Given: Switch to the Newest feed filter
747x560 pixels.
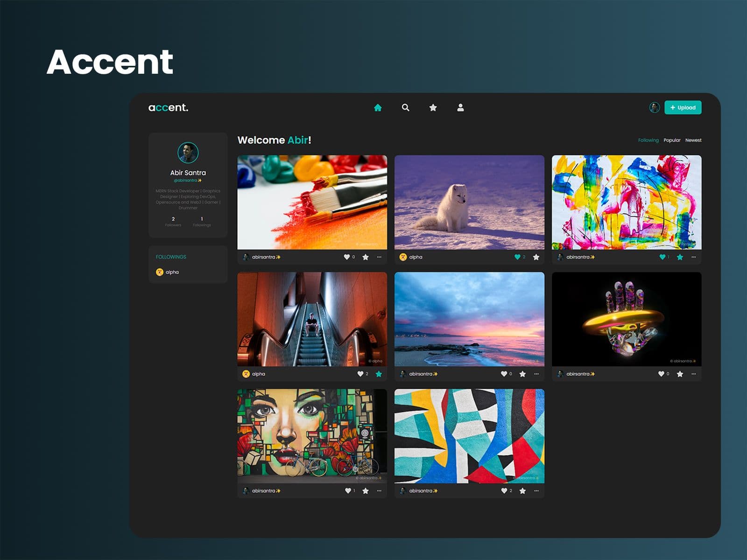Looking at the screenshot, I should pos(694,140).
